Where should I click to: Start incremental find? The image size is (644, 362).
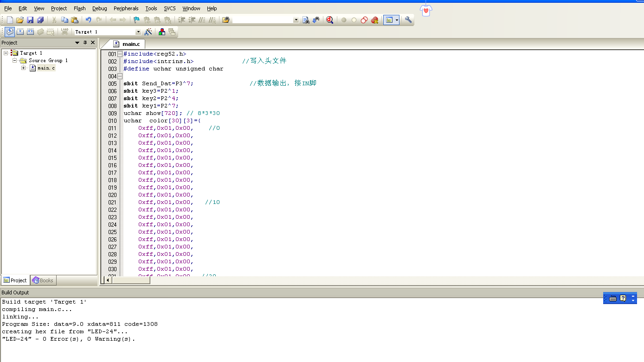316,20
